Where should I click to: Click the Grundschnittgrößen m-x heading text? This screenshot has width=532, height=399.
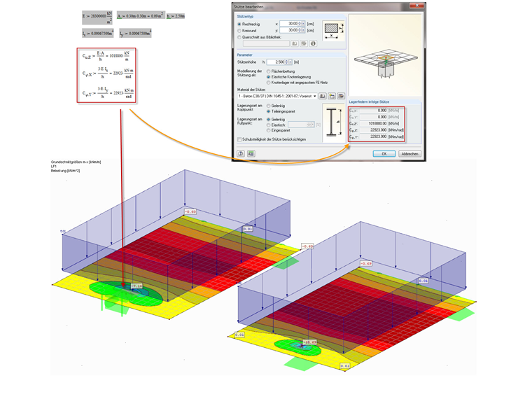[x=76, y=162]
